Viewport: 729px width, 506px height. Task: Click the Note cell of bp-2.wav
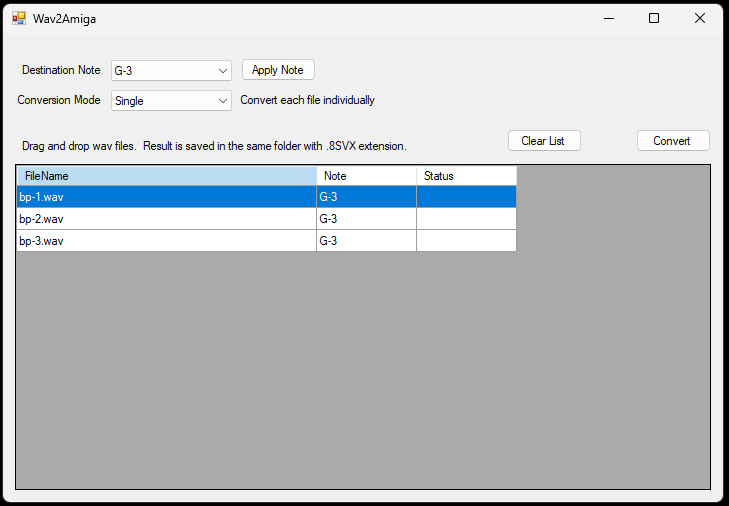[366, 219]
